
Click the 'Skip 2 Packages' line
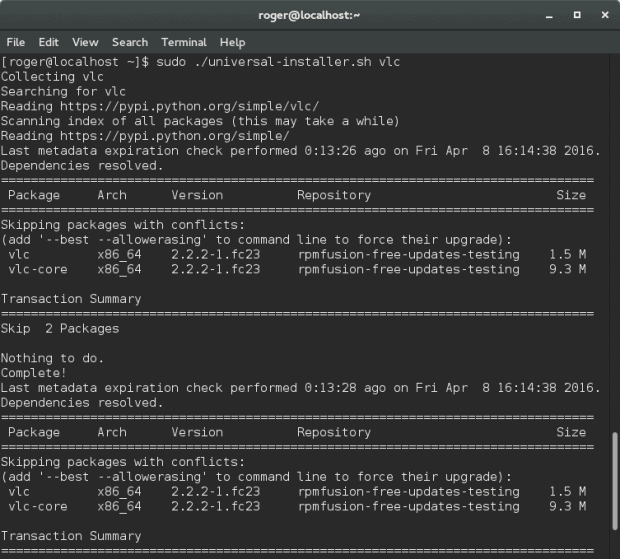(x=60, y=328)
